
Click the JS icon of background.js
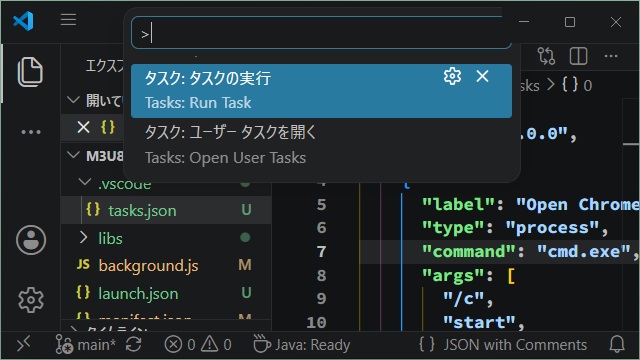pyautogui.click(x=83, y=264)
